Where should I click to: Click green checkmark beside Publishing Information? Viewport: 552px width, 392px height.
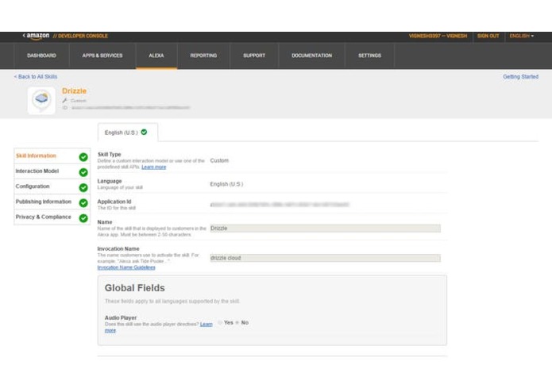83,203
